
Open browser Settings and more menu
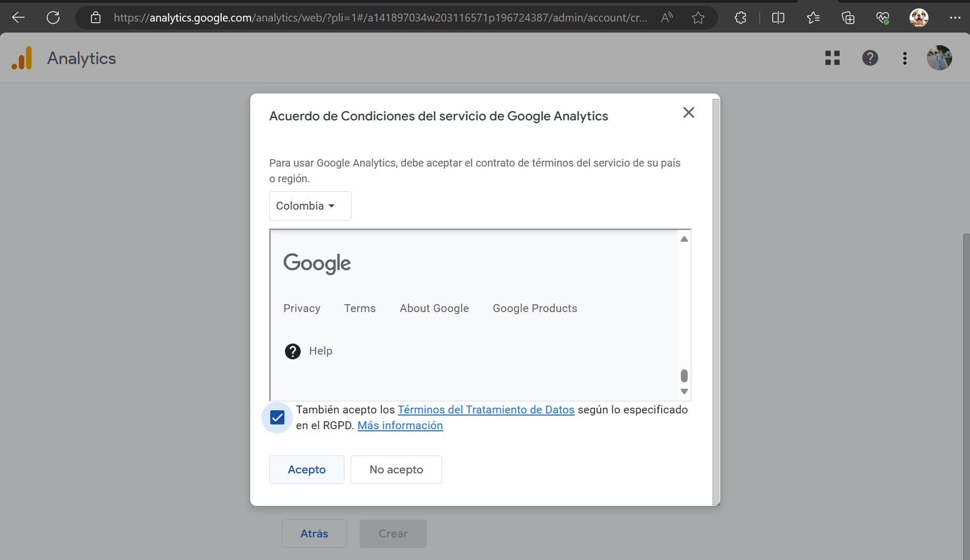pos(955,18)
